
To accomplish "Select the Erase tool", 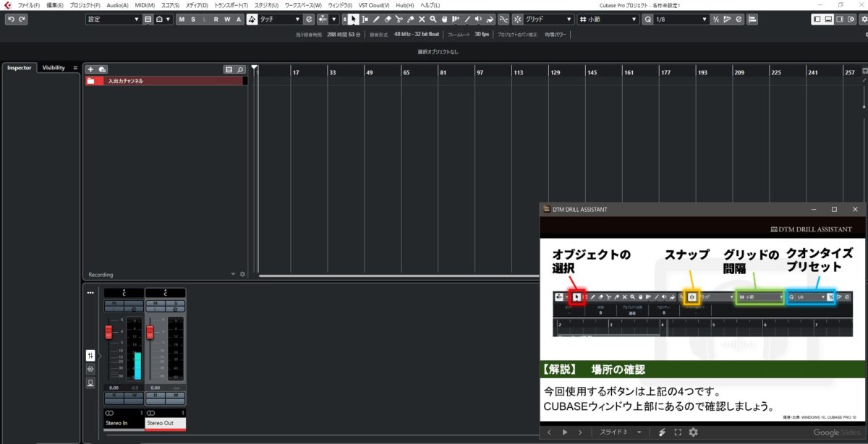I will (388, 20).
